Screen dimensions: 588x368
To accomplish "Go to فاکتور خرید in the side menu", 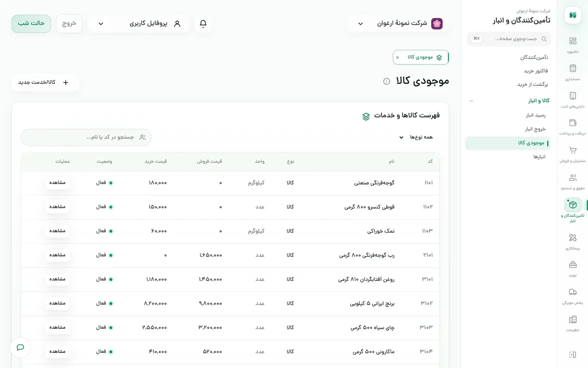I will pyautogui.click(x=536, y=71).
